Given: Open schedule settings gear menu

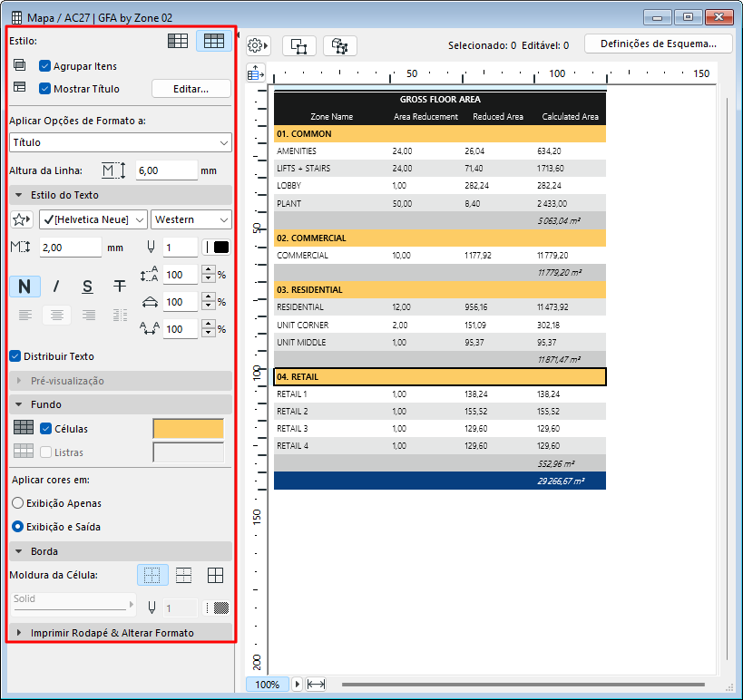Looking at the screenshot, I should coord(258,45).
